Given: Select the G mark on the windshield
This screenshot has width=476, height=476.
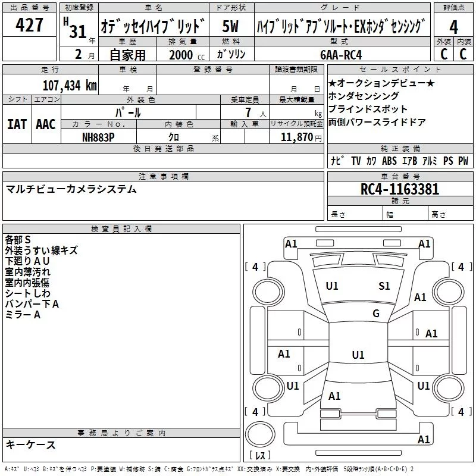Looking at the screenshot, I should tap(376, 314).
